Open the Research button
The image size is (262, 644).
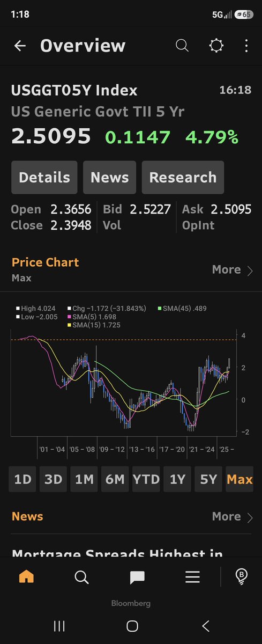pos(183,178)
